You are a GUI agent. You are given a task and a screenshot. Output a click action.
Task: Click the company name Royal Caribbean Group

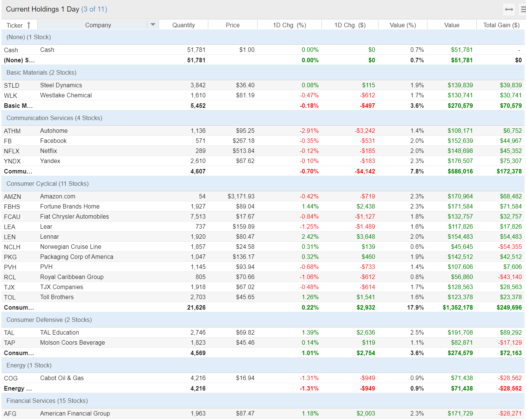click(x=72, y=277)
